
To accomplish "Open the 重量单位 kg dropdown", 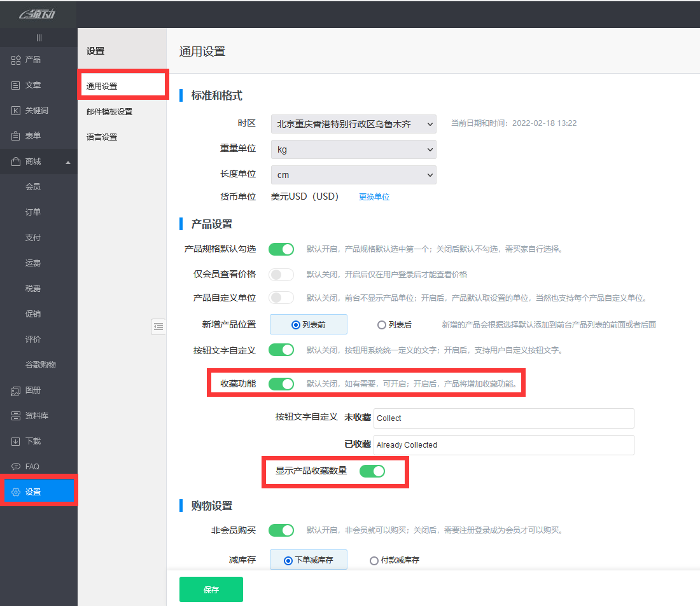I will point(353,149).
